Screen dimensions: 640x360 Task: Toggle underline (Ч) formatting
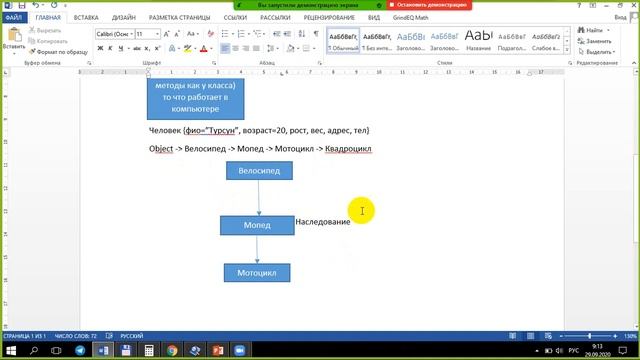121,49
